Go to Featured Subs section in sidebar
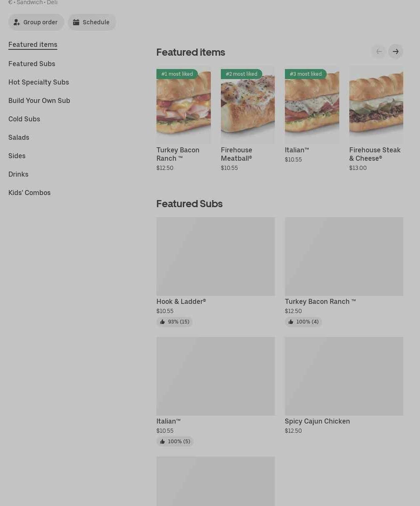420x506 pixels. [32, 64]
